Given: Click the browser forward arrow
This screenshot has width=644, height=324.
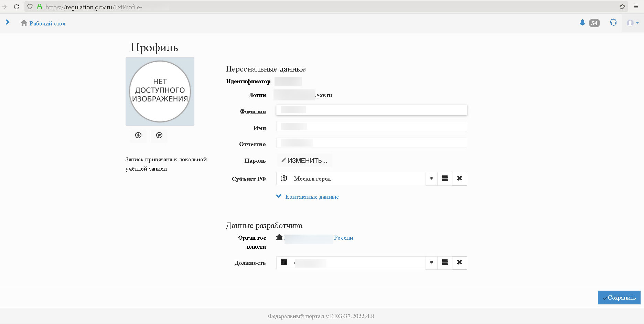Looking at the screenshot, I should pyautogui.click(x=4, y=7).
